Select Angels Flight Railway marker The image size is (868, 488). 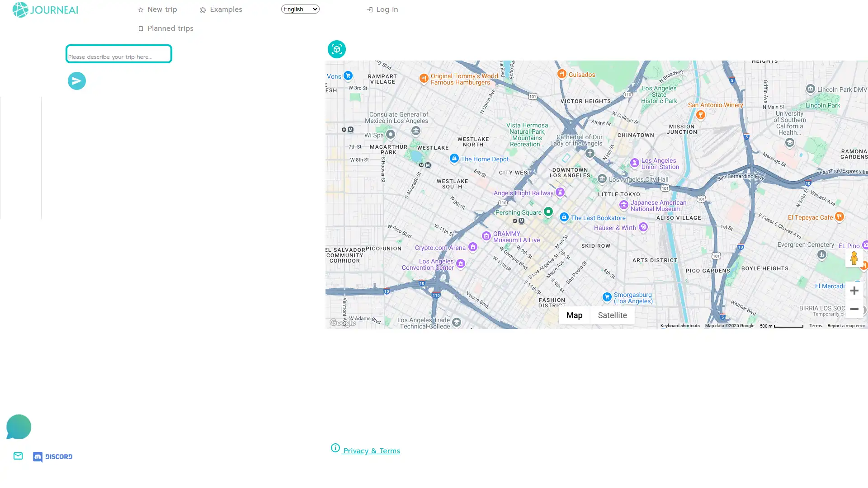[560, 192]
